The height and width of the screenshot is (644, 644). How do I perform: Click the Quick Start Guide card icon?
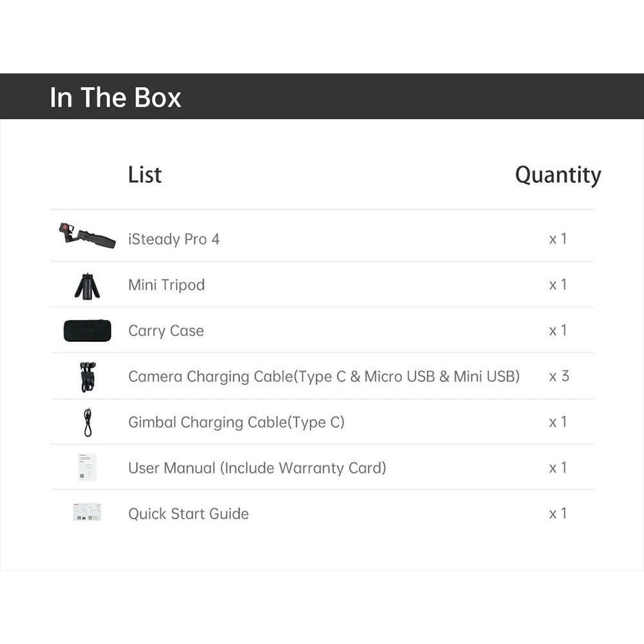[87, 513]
